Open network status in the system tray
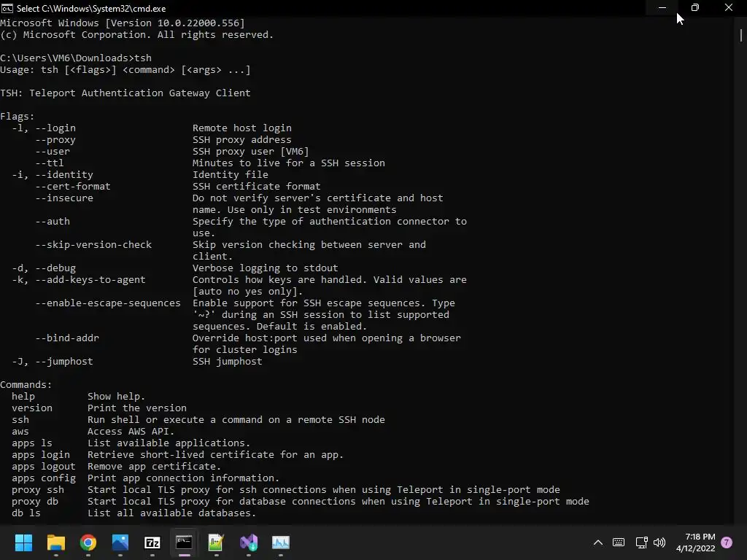This screenshot has height=560, width=747. pos(641,542)
